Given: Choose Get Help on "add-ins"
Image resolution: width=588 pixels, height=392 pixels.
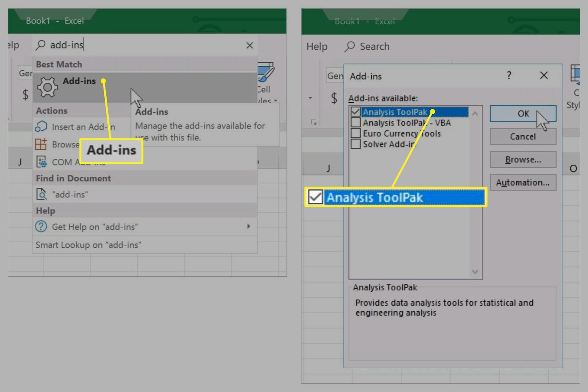Looking at the screenshot, I should [x=145, y=227].
